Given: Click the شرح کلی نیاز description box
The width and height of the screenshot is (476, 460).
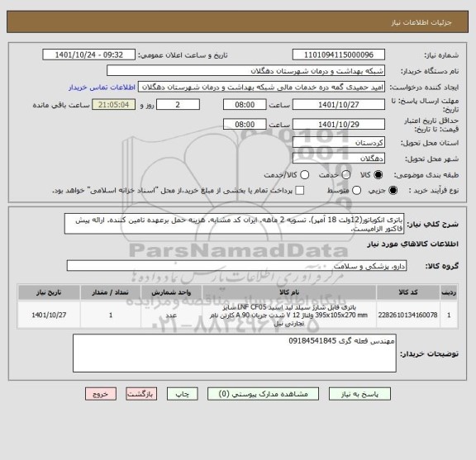Looking at the screenshot, I should (x=234, y=224).
